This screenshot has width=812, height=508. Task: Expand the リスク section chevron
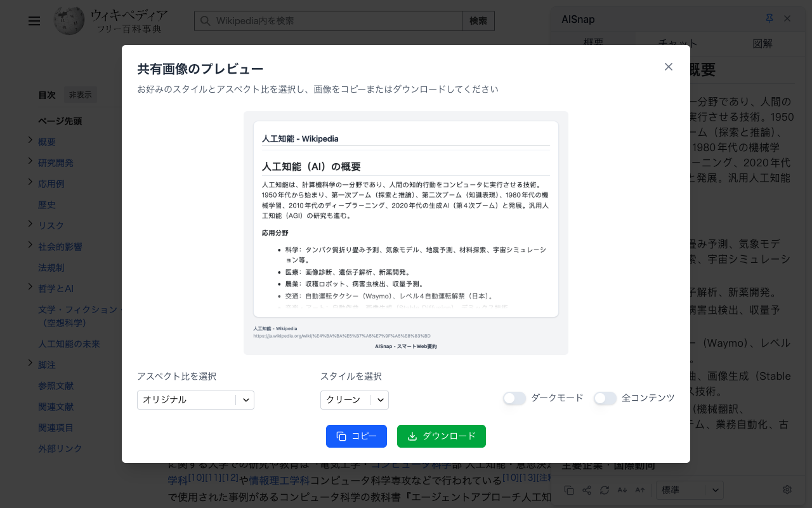pos(30,225)
